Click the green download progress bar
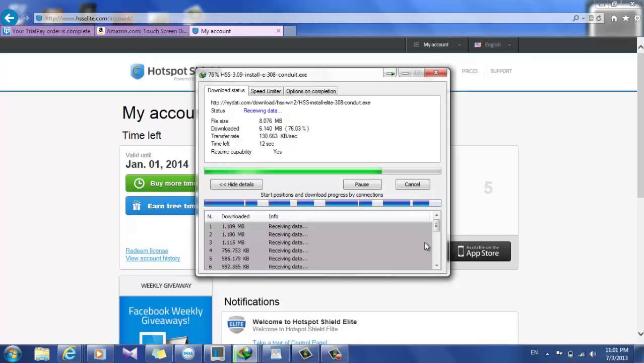Screen dimensions: 644x363 pyautogui.click(x=323, y=171)
